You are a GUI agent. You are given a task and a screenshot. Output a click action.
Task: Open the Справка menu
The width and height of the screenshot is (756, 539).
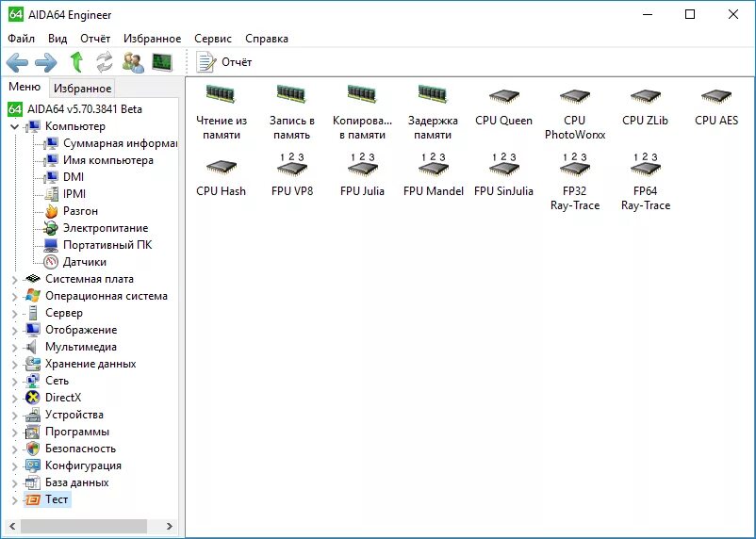267,39
